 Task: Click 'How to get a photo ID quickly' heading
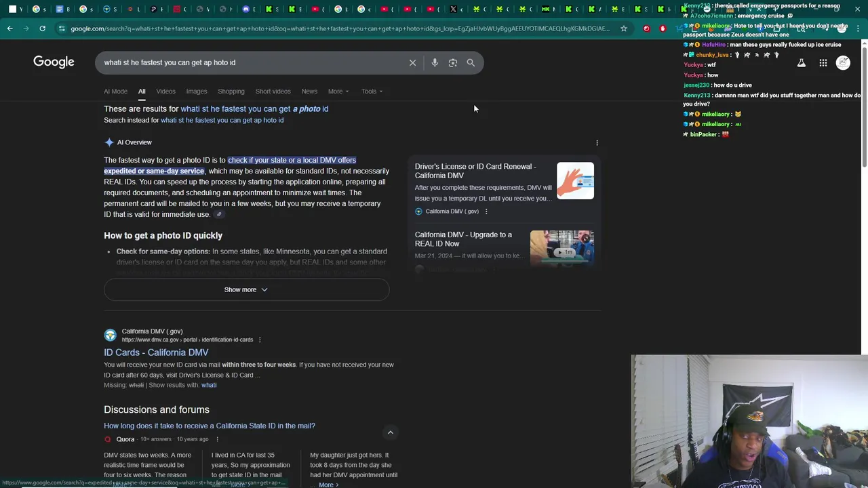click(163, 235)
